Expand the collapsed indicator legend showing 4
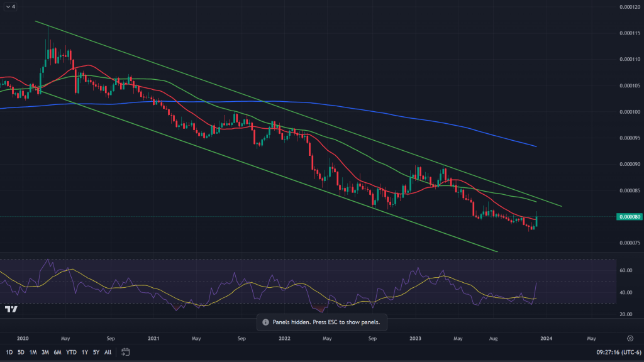This screenshot has width=644, height=362. coord(10,7)
